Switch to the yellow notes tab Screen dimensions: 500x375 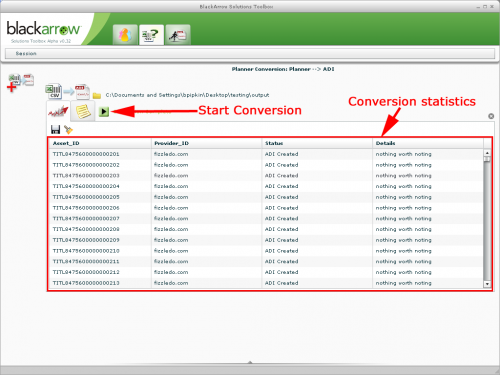(83, 111)
